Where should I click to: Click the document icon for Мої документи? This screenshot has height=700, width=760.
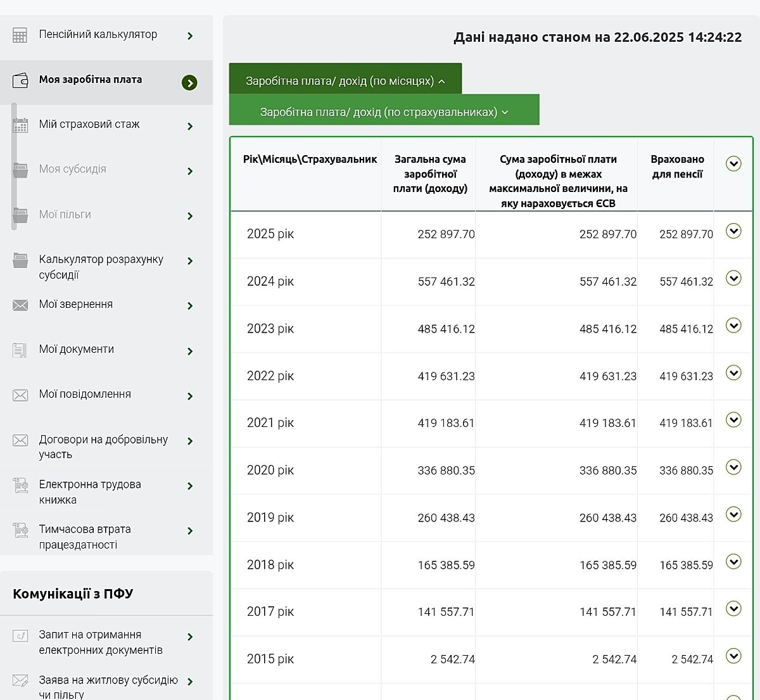point(20,350)
